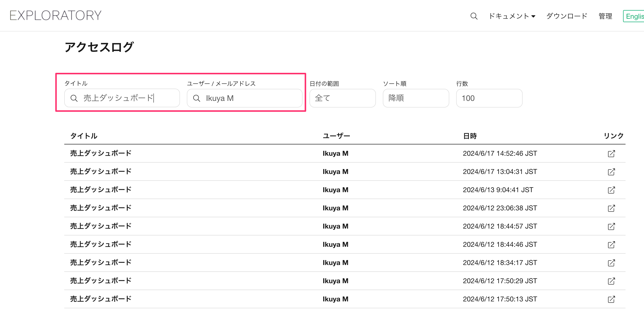Select the timestamp 2024/6/13 9:04:41 JST

pos(498,190)
